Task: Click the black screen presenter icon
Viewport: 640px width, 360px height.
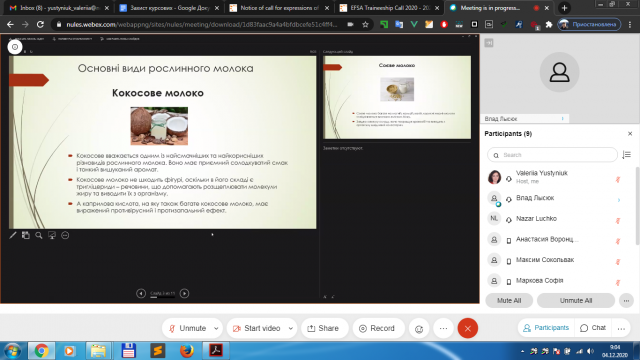Action: click(52, 235)
